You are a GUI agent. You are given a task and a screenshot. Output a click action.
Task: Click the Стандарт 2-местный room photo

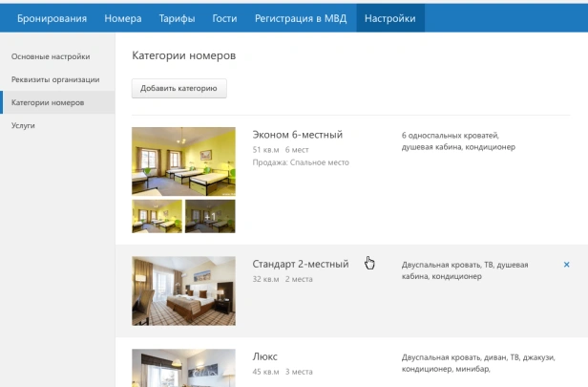tap(183, 290)
